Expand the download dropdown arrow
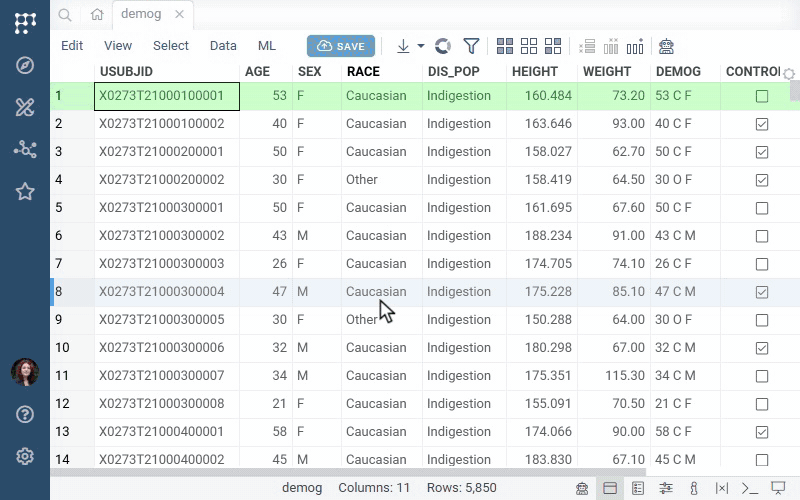Viewport: 800px width, 500px height. coord(421,46)
